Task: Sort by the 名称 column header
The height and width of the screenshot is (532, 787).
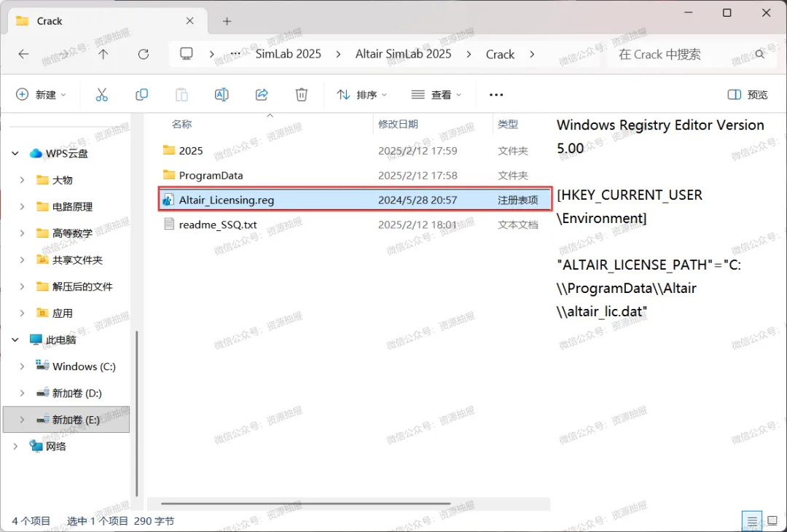Action: (x=181, y=124)
